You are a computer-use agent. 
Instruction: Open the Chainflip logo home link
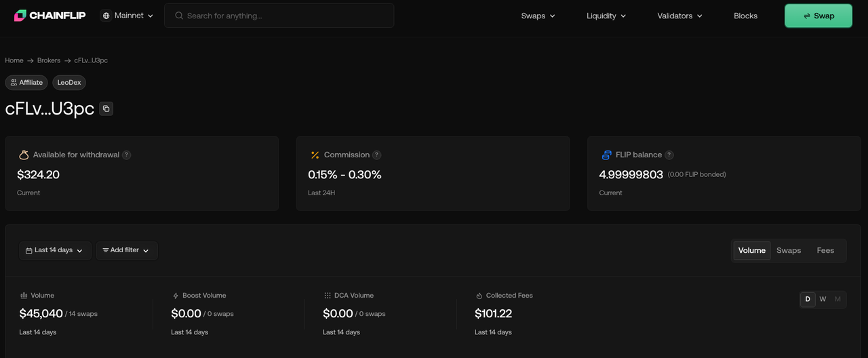click(x=50, y=16)
